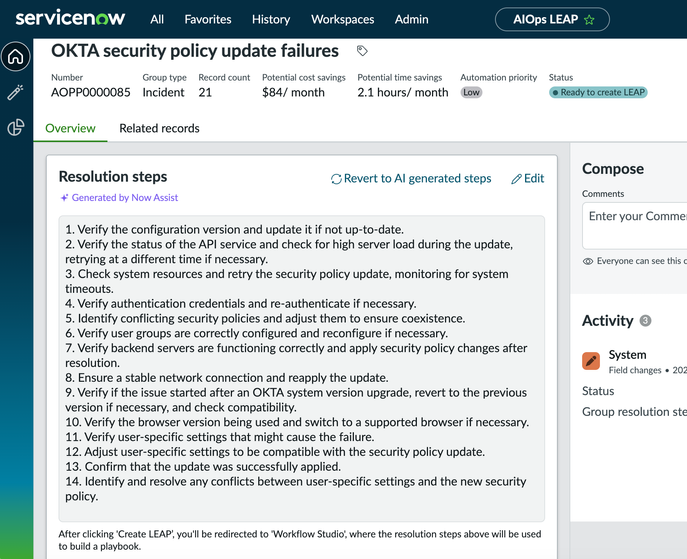Image resolution: width=687 pixels, height=559 pixels.
Task: Open the Workspaces menu
Action: [343, 19]
